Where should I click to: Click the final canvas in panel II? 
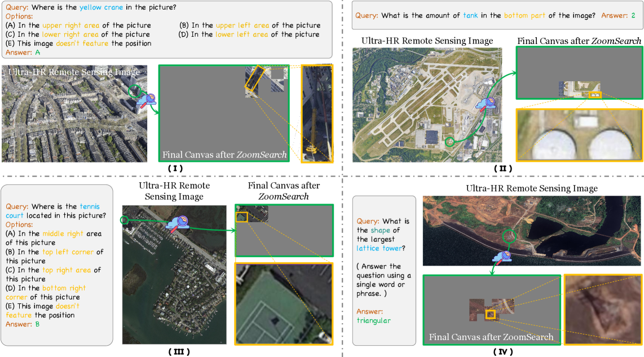tap(579, 73)
